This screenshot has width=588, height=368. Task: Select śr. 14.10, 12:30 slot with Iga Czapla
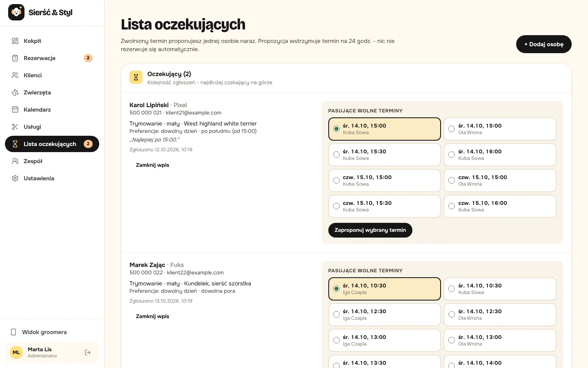coord(385,314)
